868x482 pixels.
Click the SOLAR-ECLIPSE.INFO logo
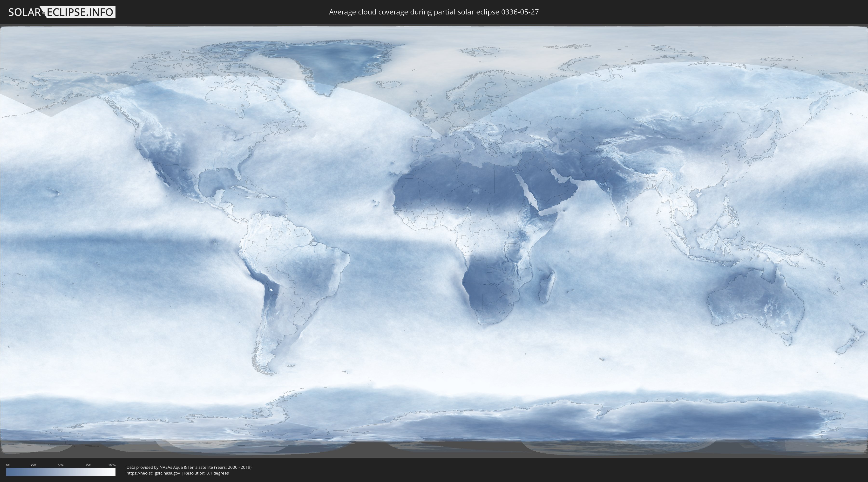click(x=62, y=12)
